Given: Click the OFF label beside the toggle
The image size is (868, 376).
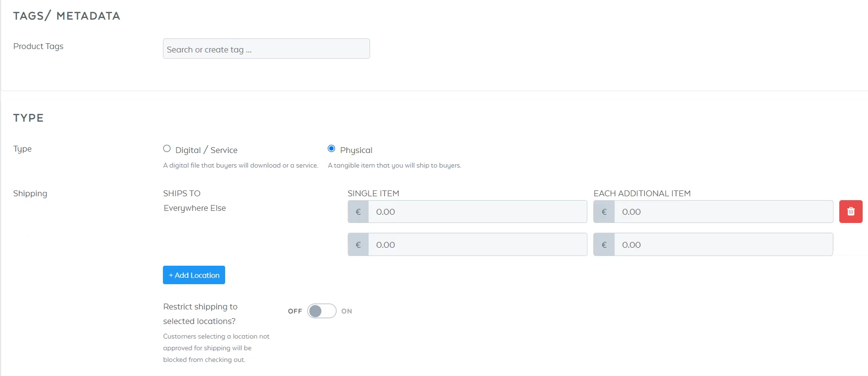Looking at the screenshot, I should click(295, 311).
